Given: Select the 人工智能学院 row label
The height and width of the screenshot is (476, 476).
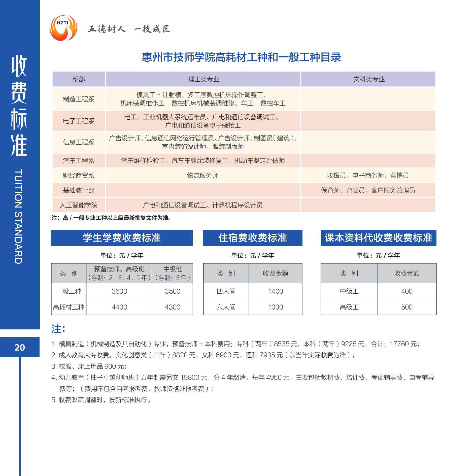Looking at the screenshot, I should pos(79,205).
